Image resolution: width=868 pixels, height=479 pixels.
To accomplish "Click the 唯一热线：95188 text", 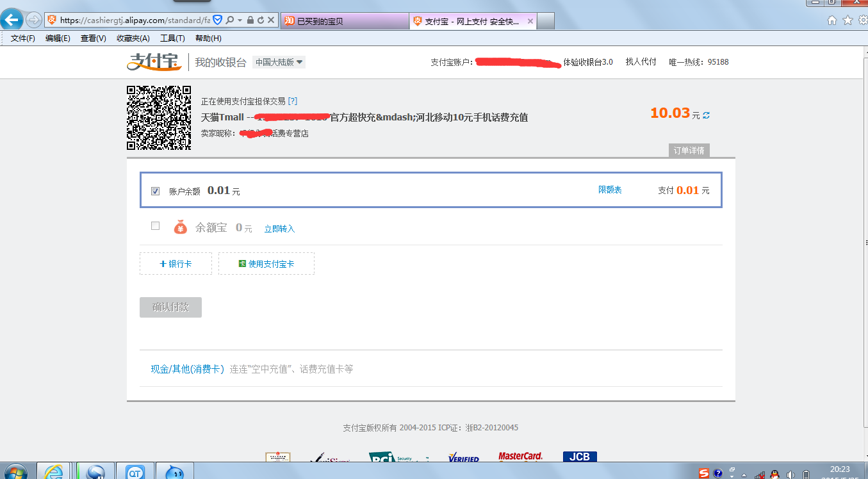I will [x=699, y=62].
